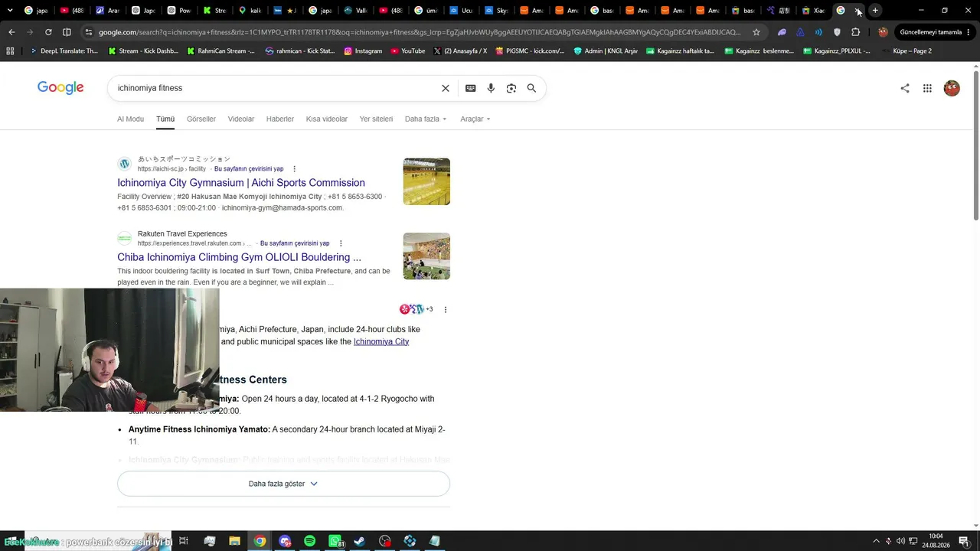Image resolution: width=980 pixels, height=551 pixels.
Task: Open Discord from the taskbar
Action: coord(285,541)
